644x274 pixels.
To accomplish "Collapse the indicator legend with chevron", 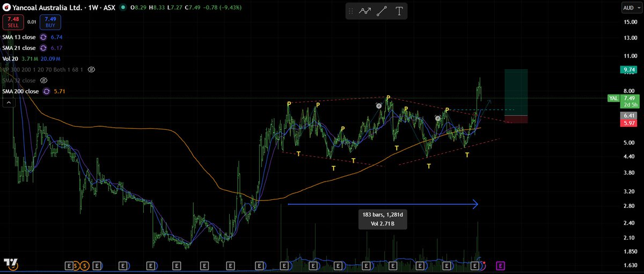I will tap(8, 104).
